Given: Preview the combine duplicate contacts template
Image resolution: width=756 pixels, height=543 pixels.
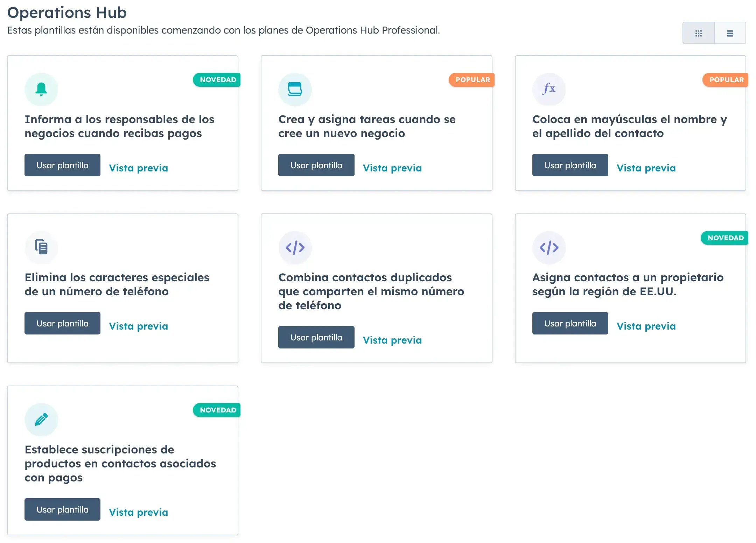Looking at the screenshot, I should (x=392, y=340).
